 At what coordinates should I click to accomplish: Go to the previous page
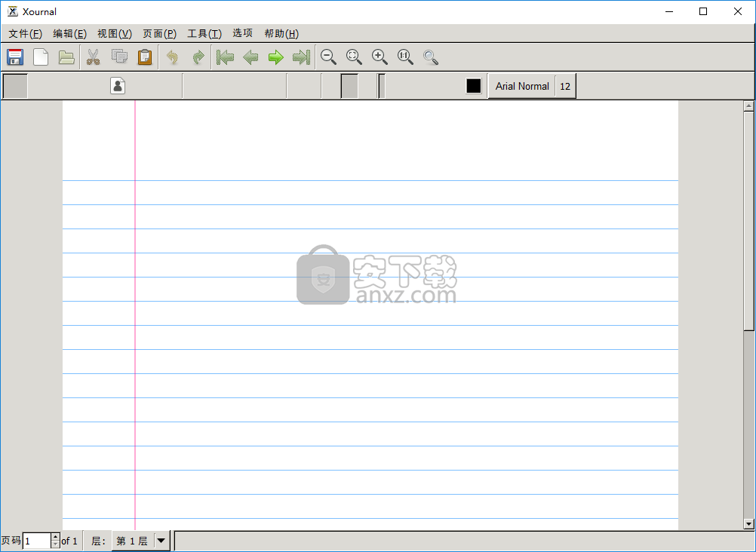pyautogui.click(x=250, y=57)
